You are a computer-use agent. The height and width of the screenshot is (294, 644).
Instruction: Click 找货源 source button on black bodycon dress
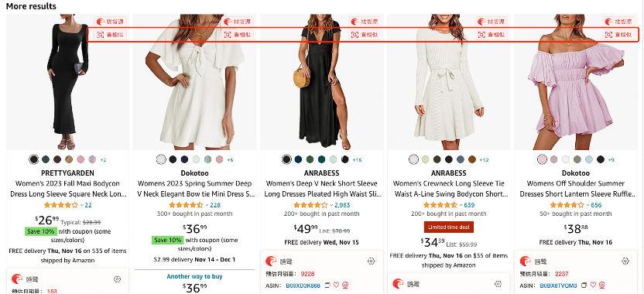tap(110, 22)
